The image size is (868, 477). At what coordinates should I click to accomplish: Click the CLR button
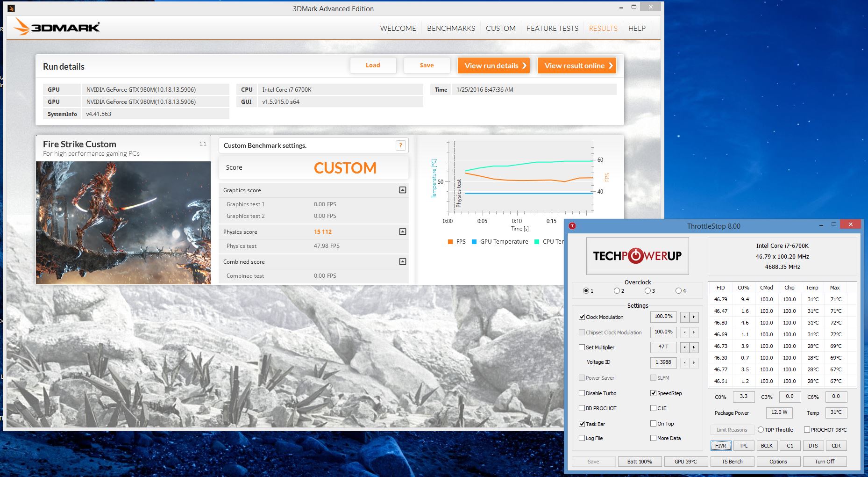836,446
